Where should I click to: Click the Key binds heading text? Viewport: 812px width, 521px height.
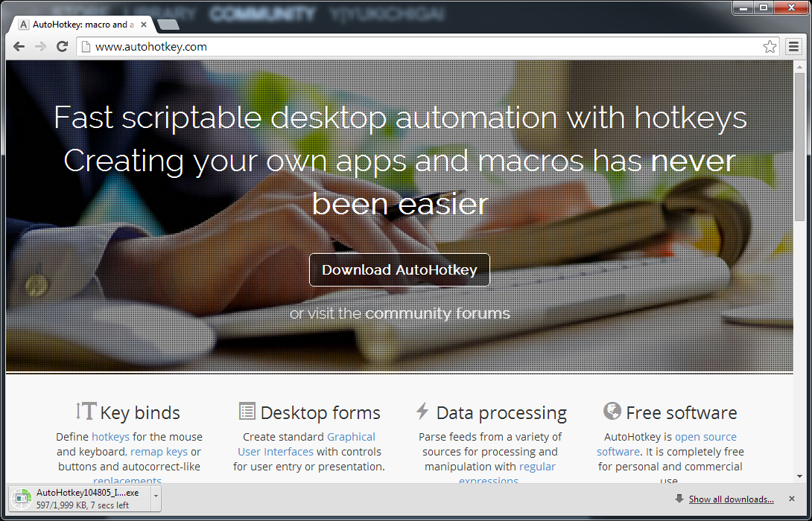140,413
